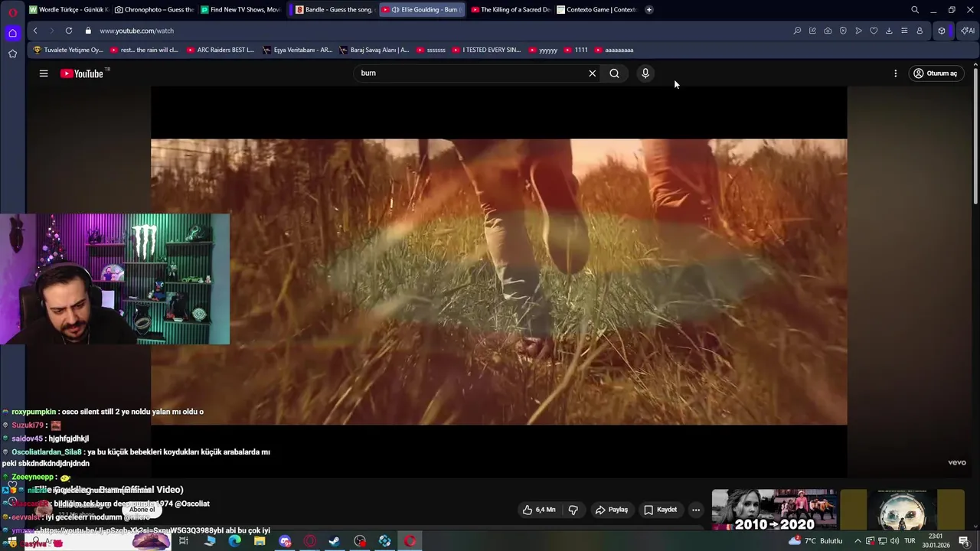Open the 1111 bookmark

pos(576,50)
